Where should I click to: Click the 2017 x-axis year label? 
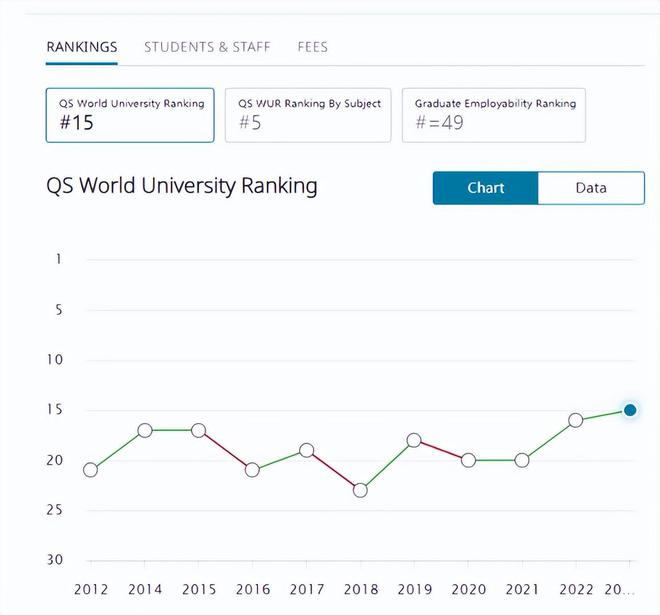point(307,589)
